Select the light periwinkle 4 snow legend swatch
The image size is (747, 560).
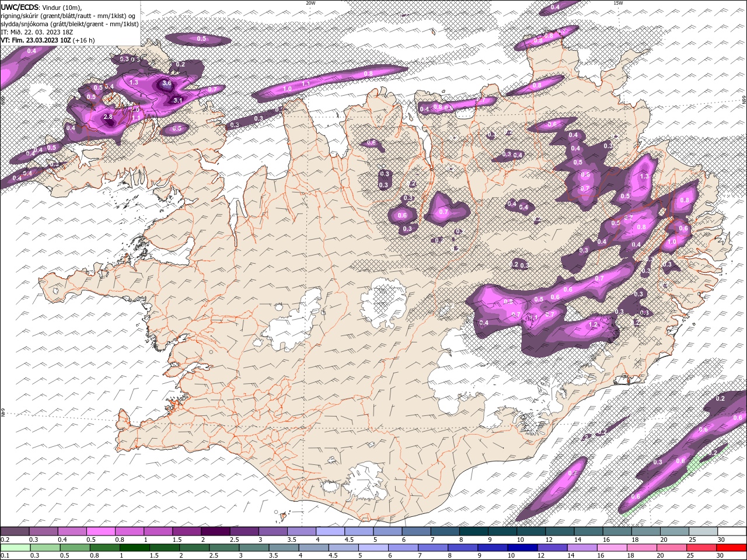coord(330,531)
